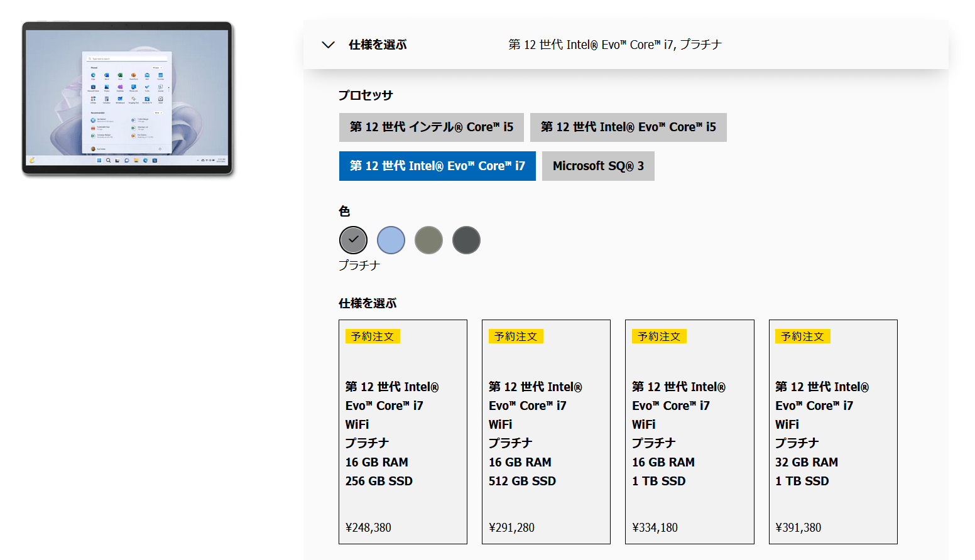Choose the light blue color swatch

391,240
